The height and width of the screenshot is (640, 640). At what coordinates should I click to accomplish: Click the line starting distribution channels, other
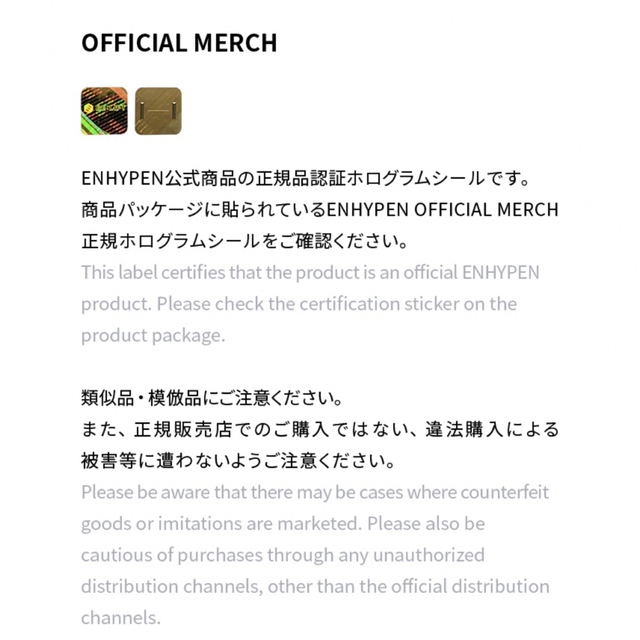(x=315, y=587)
